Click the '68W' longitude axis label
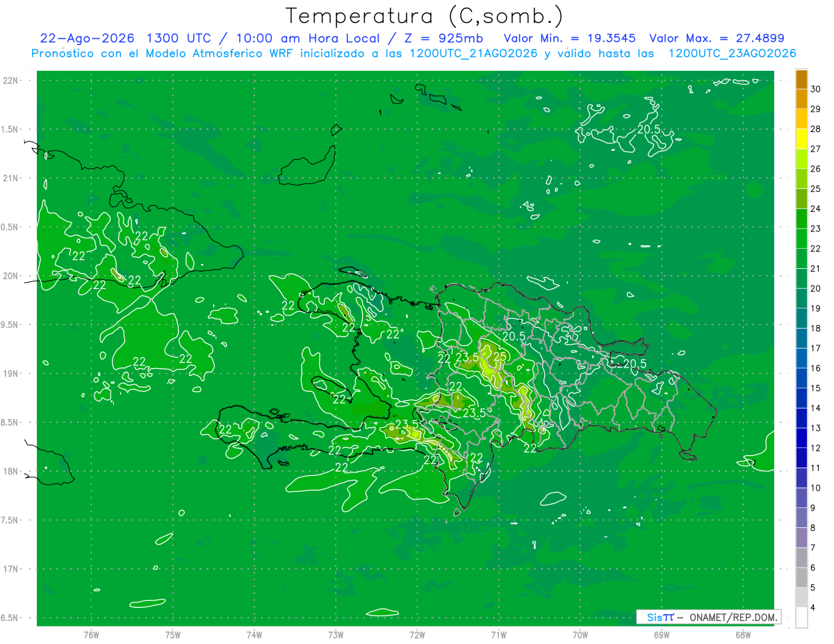The height and width of the screenshot is (644, 834). tap(743, 634)
